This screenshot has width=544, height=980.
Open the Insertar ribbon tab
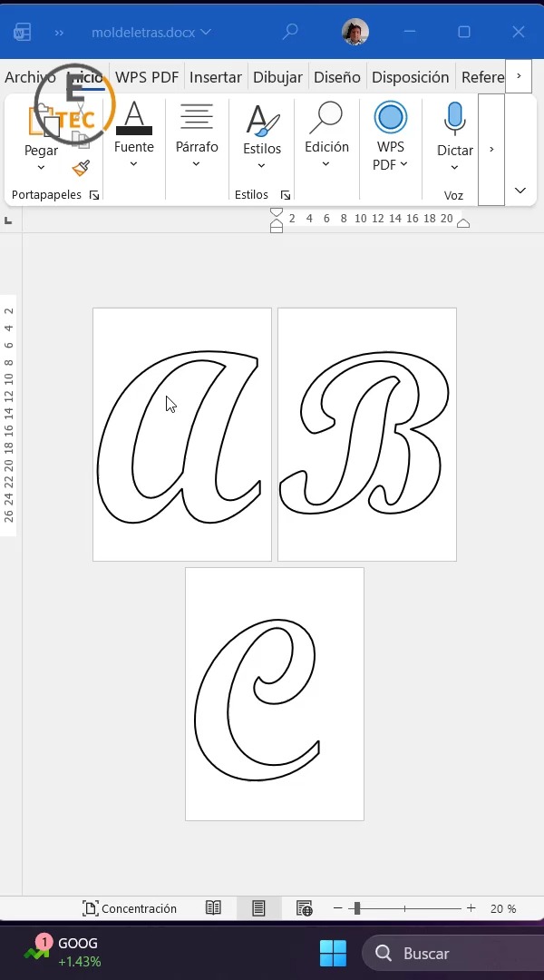click(216, 77)
